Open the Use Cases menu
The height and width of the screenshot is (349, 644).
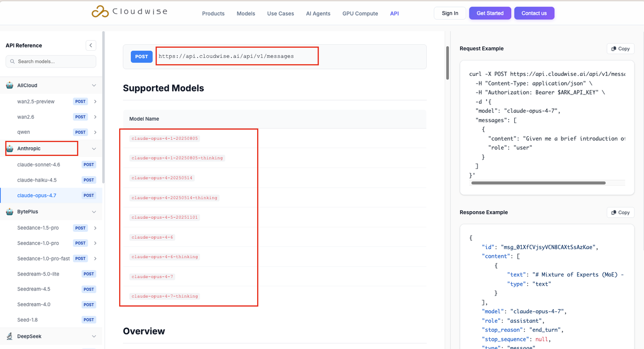(x=281, y=14)
